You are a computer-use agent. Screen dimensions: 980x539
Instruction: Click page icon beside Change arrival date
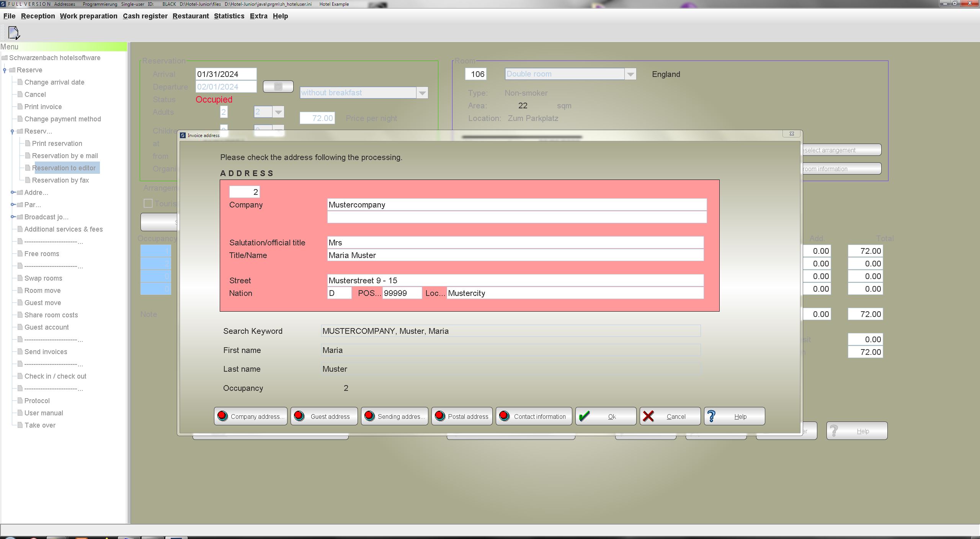[20, 82]
